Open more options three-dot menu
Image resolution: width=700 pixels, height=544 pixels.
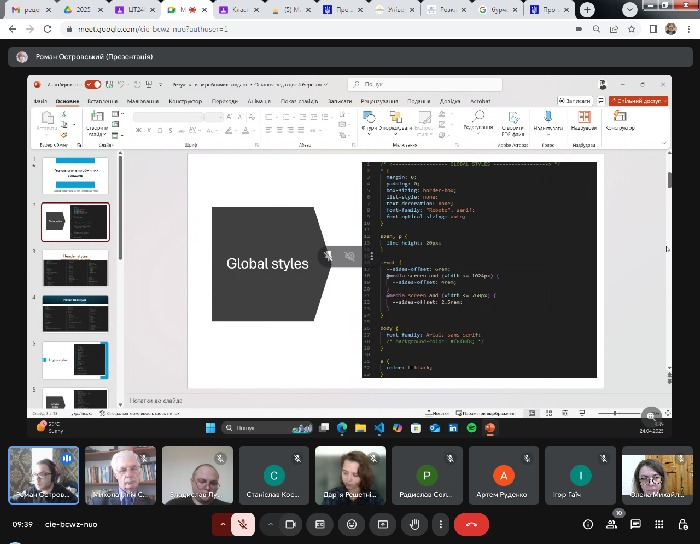point(439,524)
